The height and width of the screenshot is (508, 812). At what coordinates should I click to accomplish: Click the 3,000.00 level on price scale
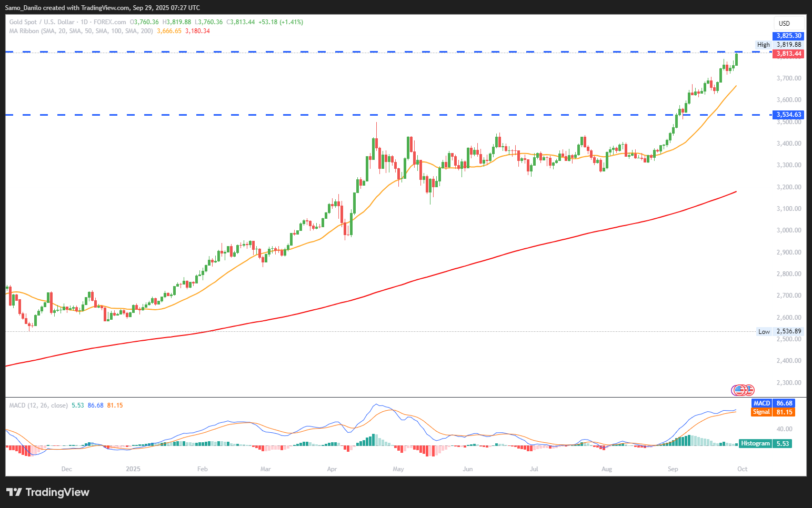coord(788,230)
